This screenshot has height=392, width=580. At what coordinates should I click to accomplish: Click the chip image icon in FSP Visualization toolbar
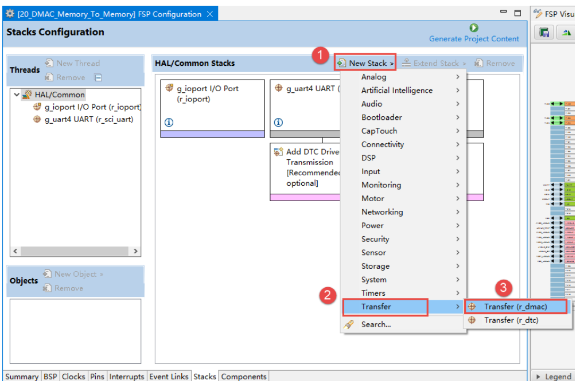566,33
